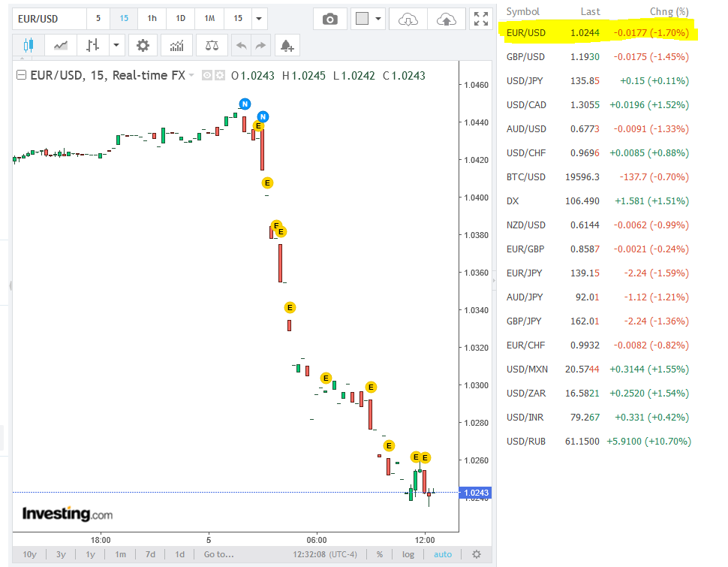
Task: Select the highlighted 15 minute interval
Action: tap(124, 19)
